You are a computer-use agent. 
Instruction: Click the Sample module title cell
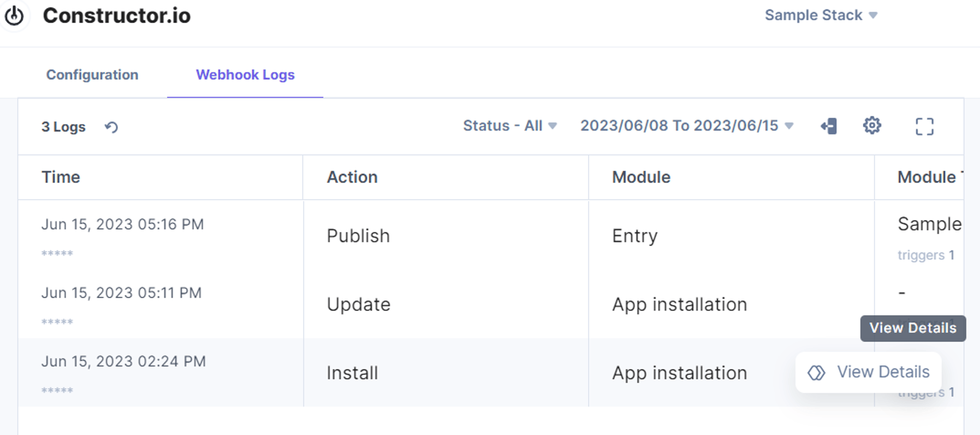pos(930,224)
